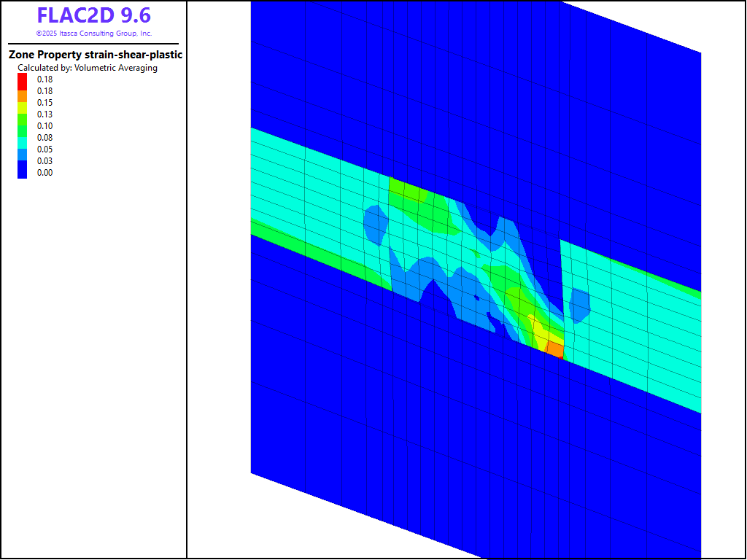The height and width of the screenshot is (560, 747).
Task: Pick the cyan legend color swatch
Action: pyautogui.click(x=22, y=138)
